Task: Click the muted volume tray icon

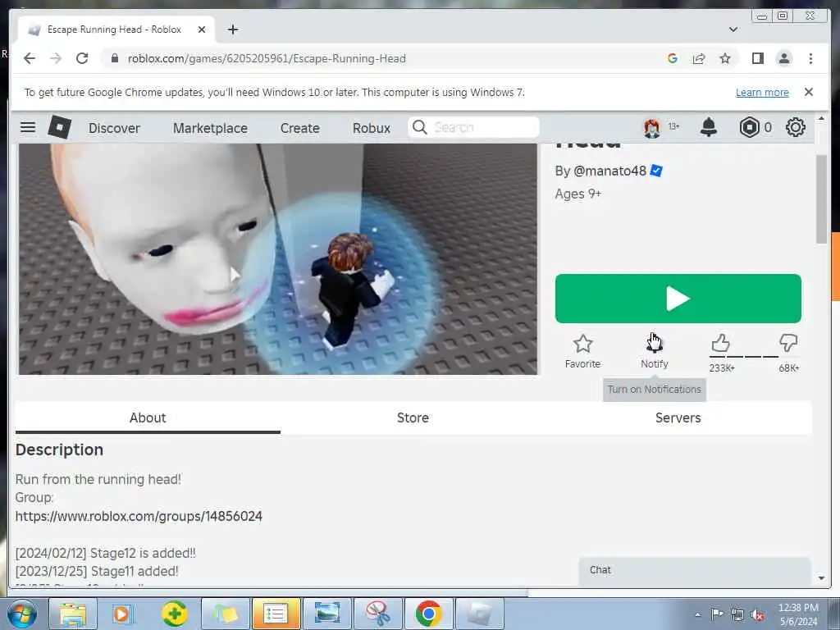Action: pos(757,614)
